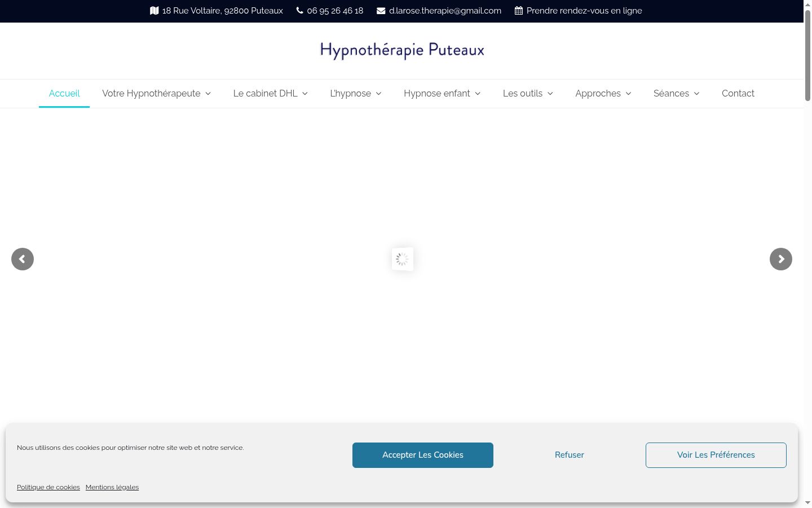Open Hypnose enfant dropdown chevron

[478, 94]
